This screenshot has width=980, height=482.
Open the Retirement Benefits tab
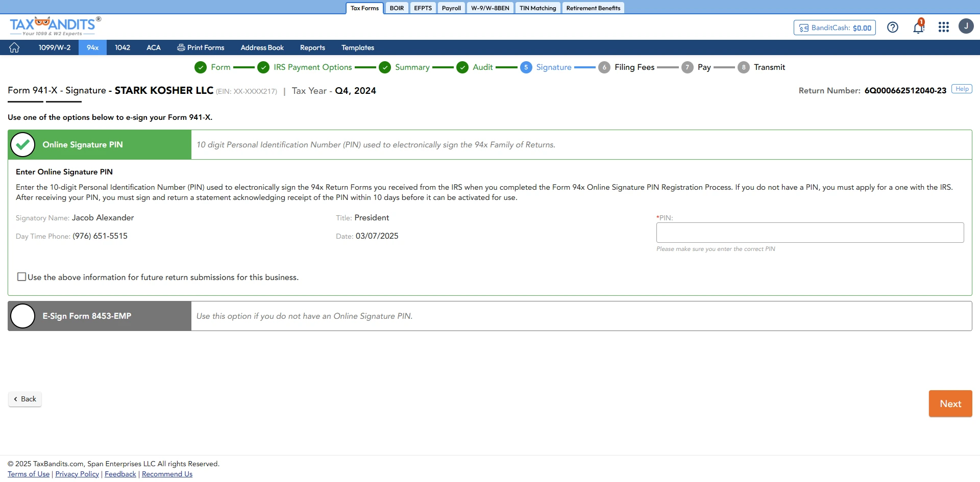(593, 8)
